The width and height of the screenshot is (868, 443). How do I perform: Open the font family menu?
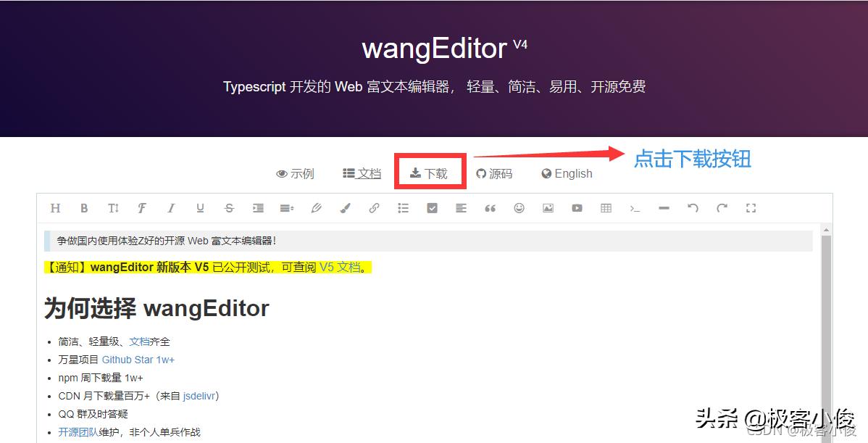(142, 208)
